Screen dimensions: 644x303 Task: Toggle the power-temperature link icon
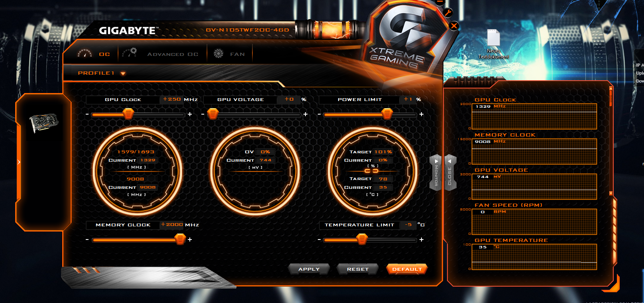point(371,171)
